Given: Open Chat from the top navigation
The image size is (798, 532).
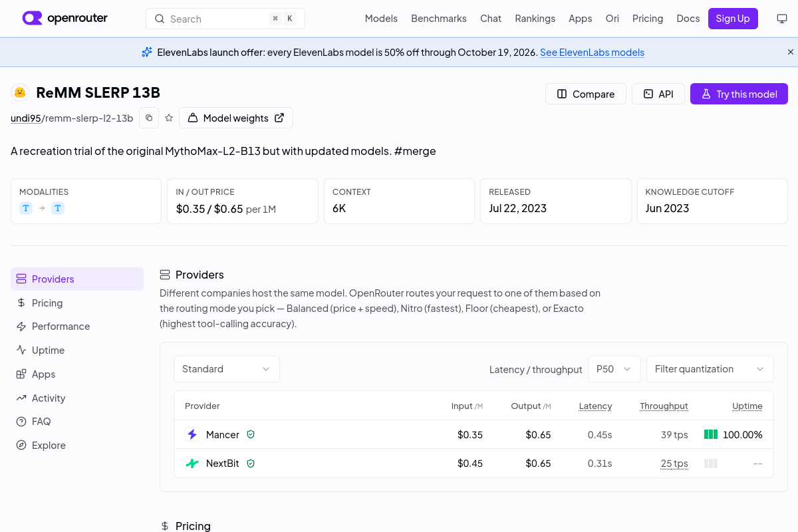Looking at the screenshot, I should pyautogui.click(x=491, y=19).
